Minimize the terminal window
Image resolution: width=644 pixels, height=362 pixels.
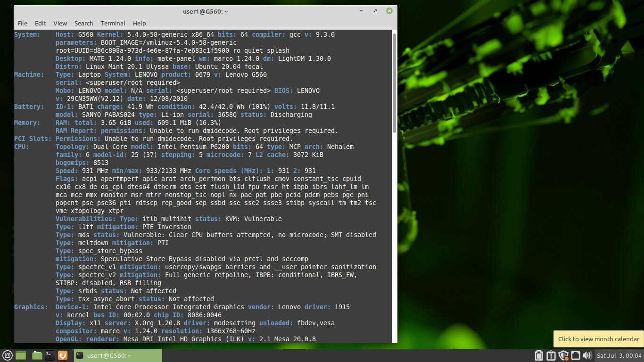362,11
